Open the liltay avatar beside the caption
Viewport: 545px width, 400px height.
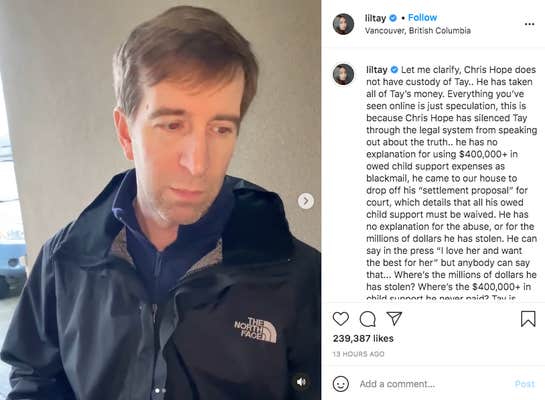(343, 74)
